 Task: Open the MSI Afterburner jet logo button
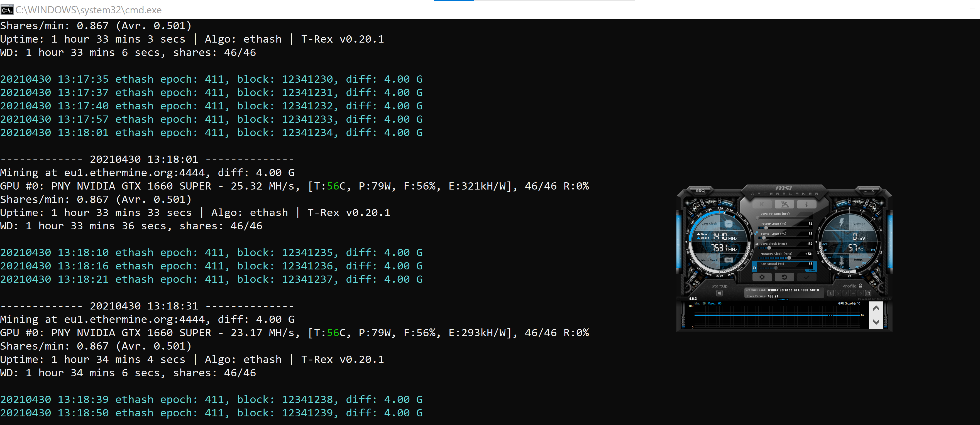(785, 204)
